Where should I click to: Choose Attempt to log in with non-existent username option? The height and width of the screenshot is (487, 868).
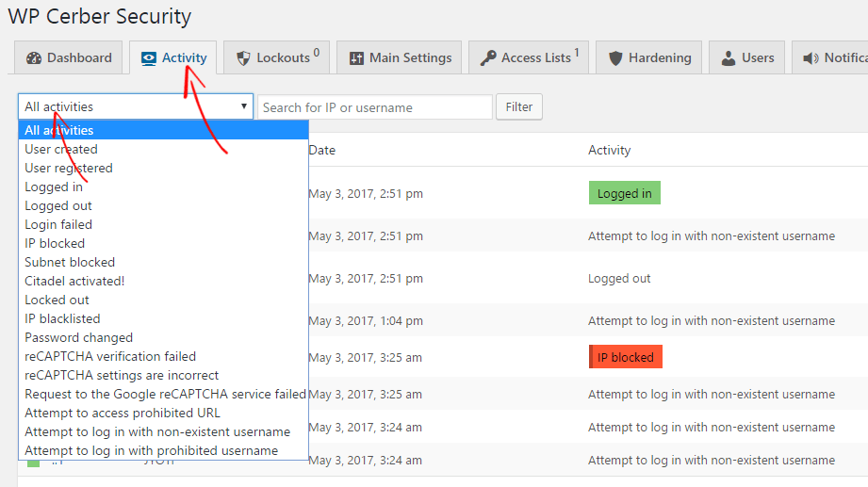(163, 431)
